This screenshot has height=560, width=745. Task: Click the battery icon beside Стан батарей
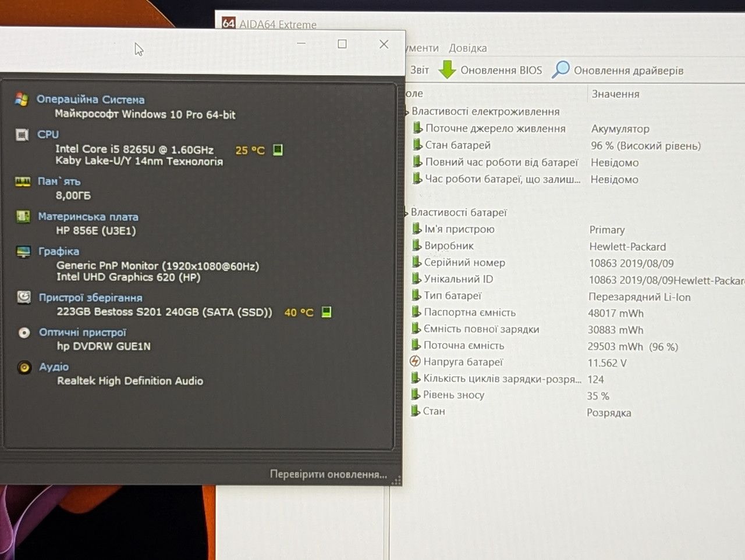(417, 145)
